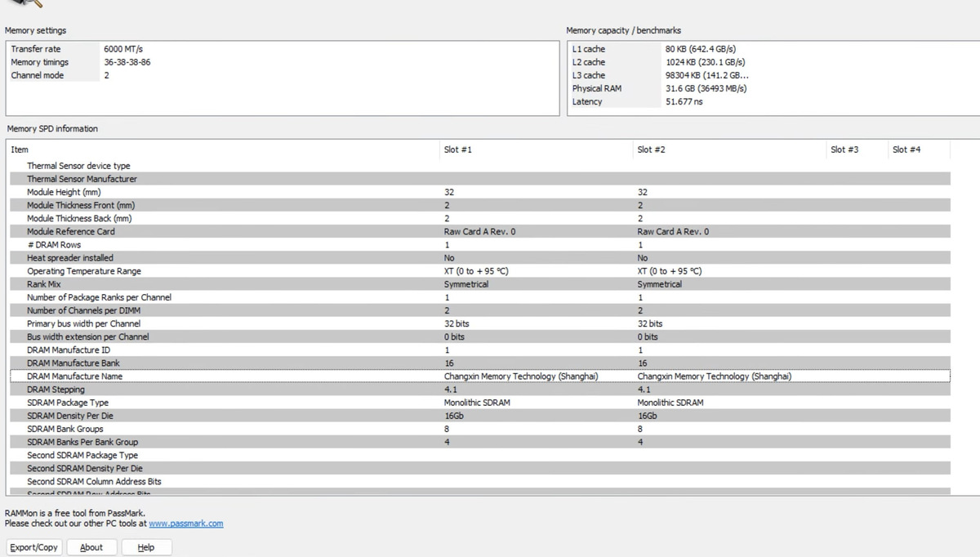Click the Export/Copy button
The height and width of the screenshot is (557, 980).
(x=34, y=547)
